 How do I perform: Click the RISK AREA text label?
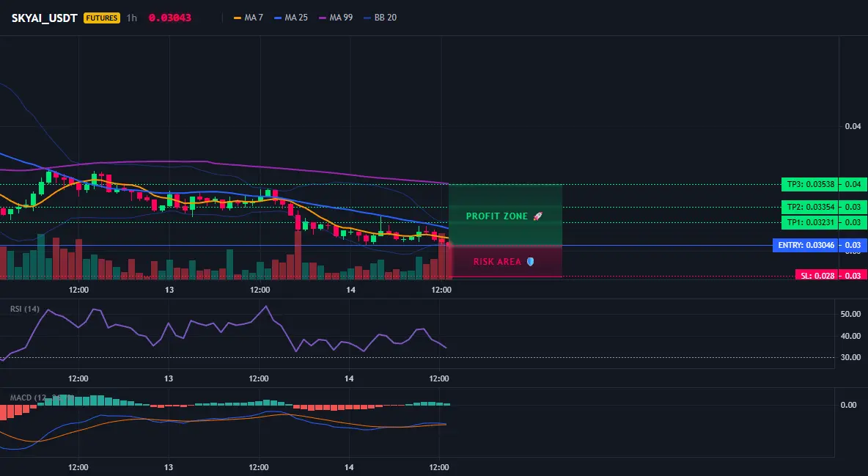(x=497, y=262)
